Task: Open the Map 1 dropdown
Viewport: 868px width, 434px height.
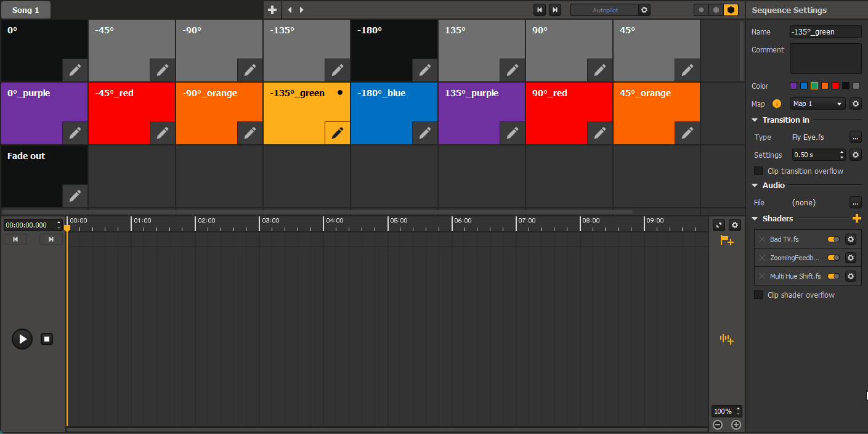Action: point(817,104)
